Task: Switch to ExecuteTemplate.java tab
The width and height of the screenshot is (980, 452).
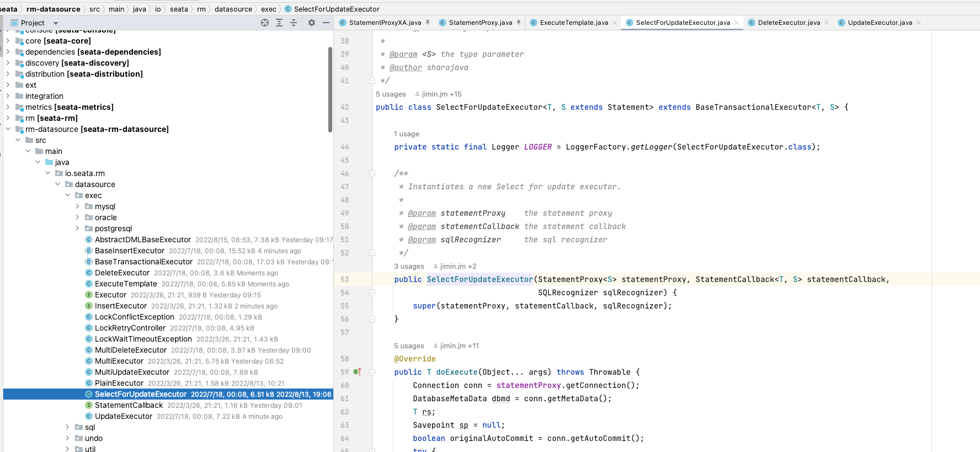Action: (x=574, y=23)
